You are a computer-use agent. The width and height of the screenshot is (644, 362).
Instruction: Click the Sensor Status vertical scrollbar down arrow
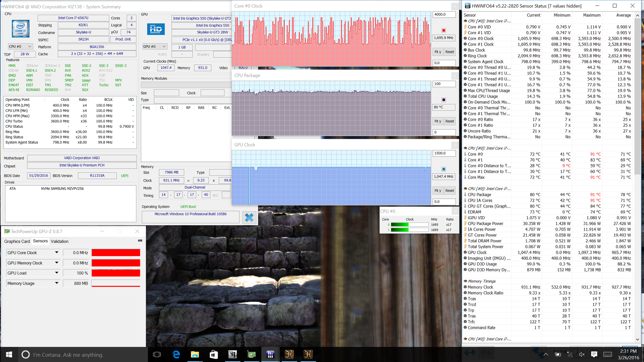638,339
